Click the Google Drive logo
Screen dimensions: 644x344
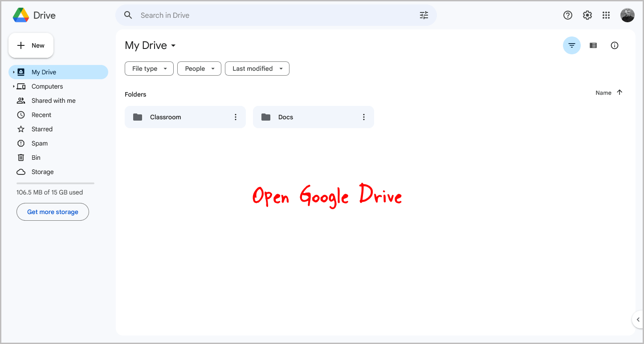tap(21, 15)
